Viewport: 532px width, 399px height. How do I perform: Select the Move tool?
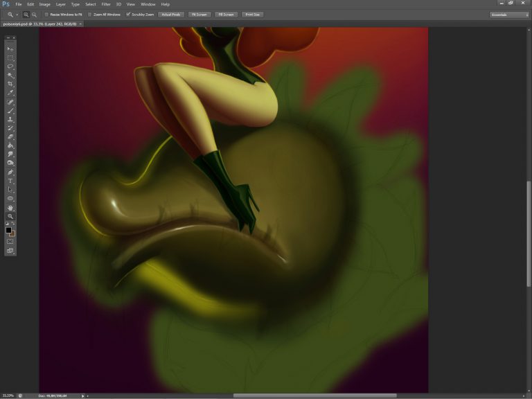click(10, 49)
